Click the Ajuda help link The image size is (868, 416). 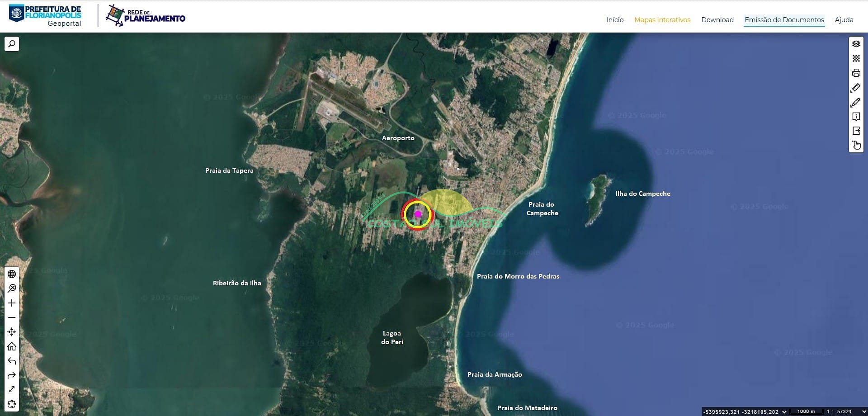pyautogui.click(x=844, y=20)
